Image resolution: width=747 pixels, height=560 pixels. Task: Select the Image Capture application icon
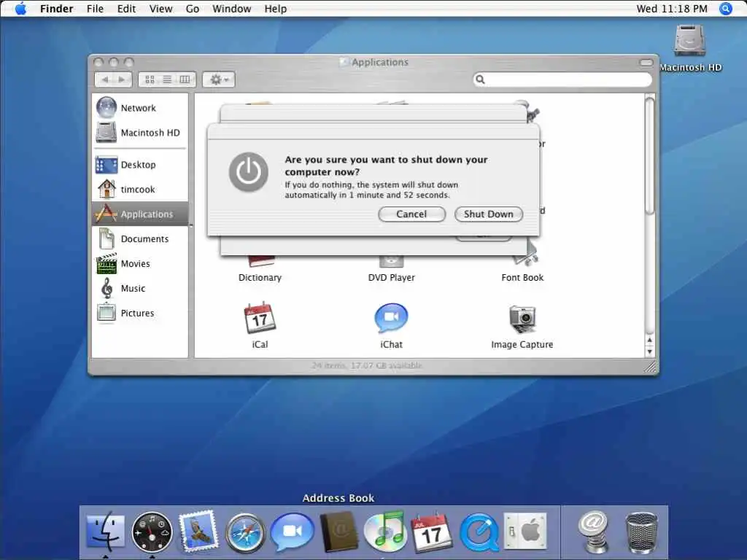(x=522, y=319)
